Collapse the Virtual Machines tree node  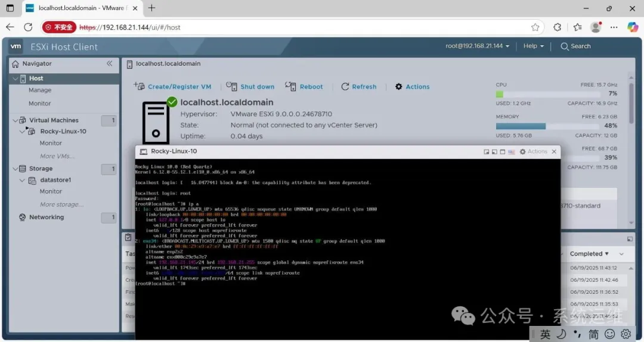pyautogui.click(x=15, y=120)
